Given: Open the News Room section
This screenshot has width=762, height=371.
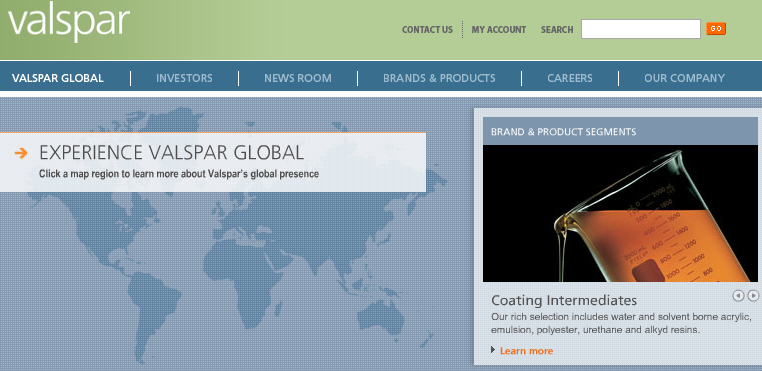Looking at the screenshot, I should [298, 78].
